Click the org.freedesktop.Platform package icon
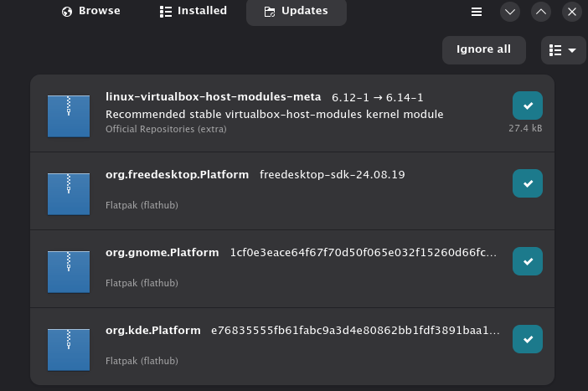The image size is (588, 391). (69, 194)
